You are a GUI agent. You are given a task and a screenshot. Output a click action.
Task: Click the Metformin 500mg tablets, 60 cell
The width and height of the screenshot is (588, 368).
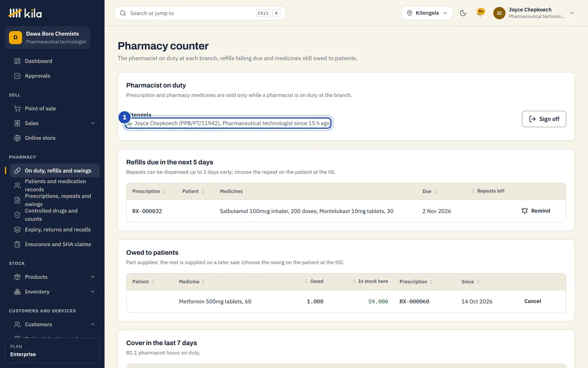coord(215,302)
